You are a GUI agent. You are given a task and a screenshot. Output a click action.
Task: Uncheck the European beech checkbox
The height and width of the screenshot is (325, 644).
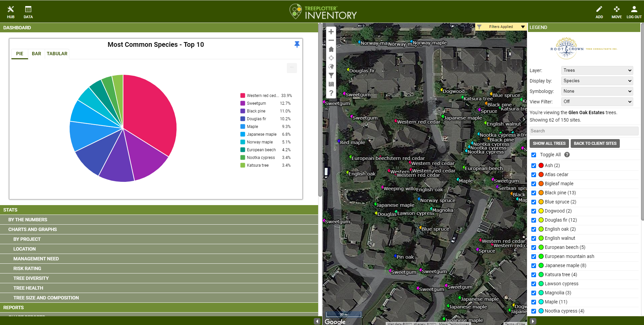coord(534,248)
